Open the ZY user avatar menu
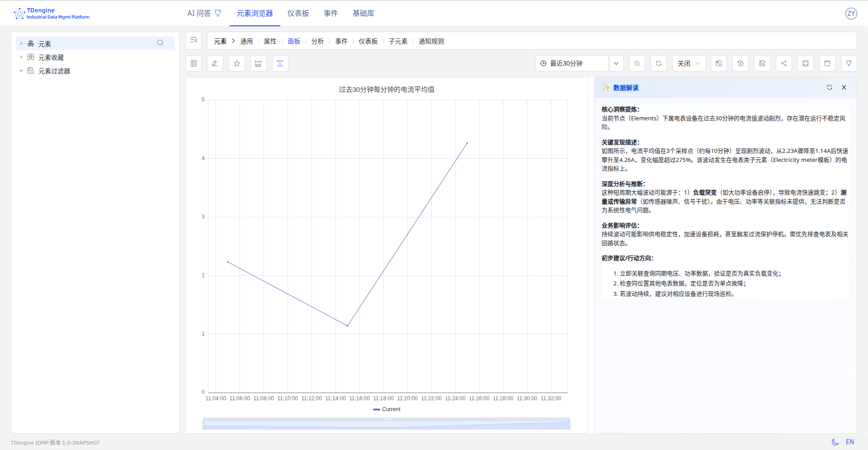The width and height of the screenshot is (868, 450). coord(851,14)
